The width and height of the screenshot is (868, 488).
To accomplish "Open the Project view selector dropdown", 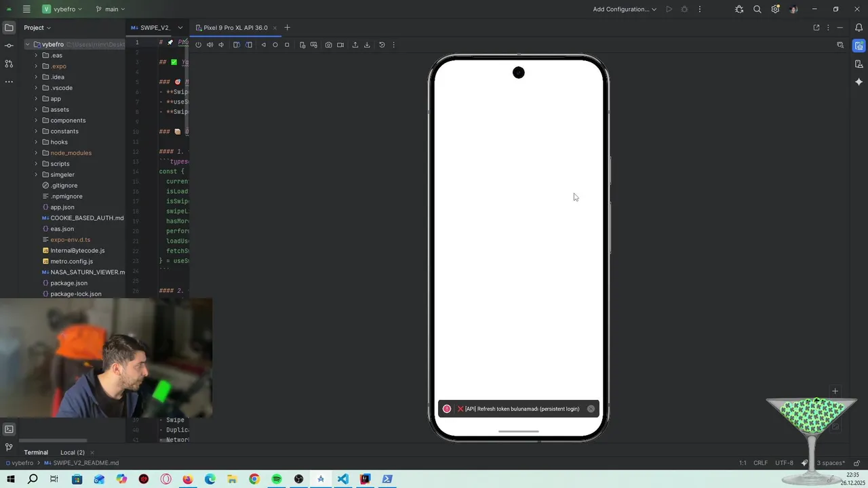I will (x=37, y=28).
